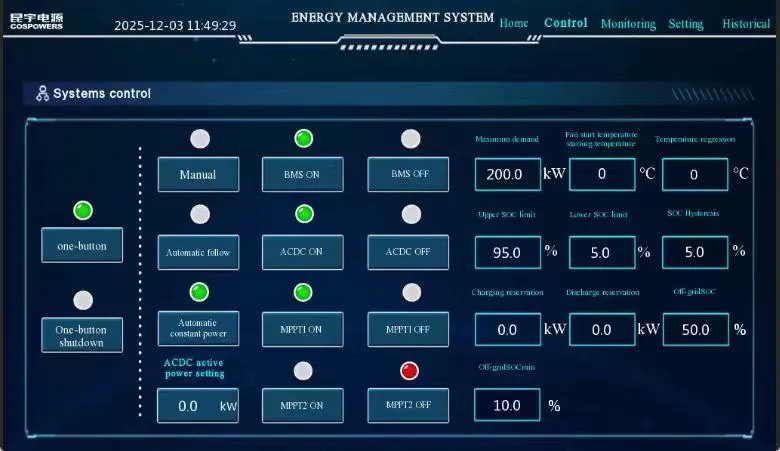Edit the Off-grid SOC min value 10.0
The width and height of the screenshot is (780, 451).
[507, 405]
